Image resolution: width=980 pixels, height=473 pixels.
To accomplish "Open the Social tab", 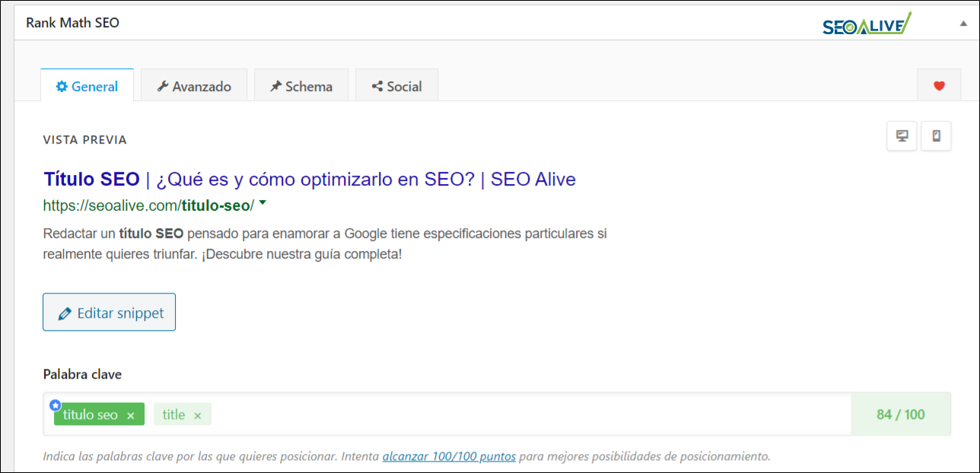I will (396, 86).
